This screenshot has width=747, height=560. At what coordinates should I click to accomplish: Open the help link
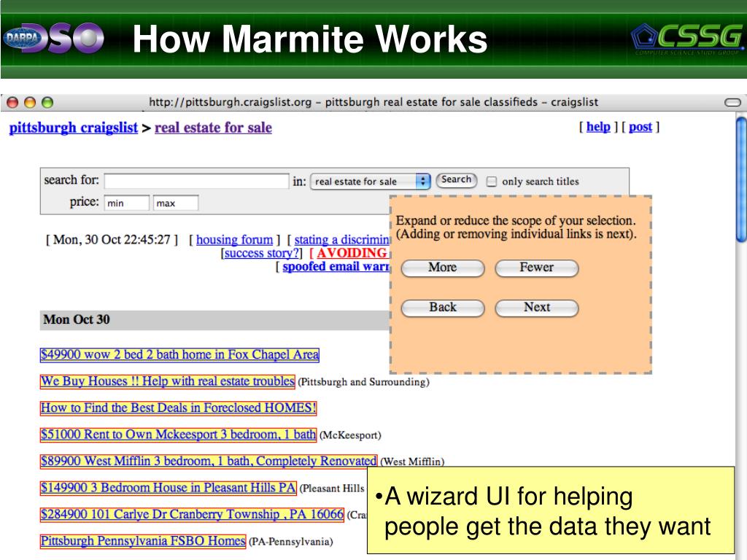point(598,127)
